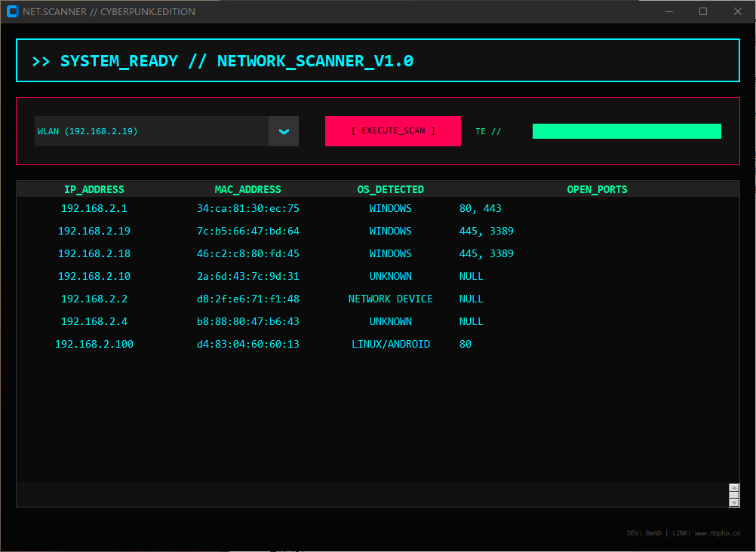Select the row with IP 192.168.2.18
The image size is (756, 552).
coord(377,253)
